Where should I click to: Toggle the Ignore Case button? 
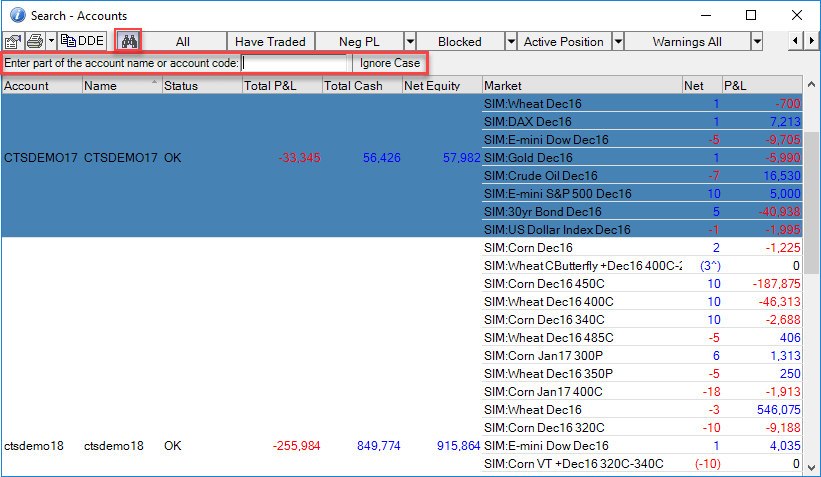[390, 63]
